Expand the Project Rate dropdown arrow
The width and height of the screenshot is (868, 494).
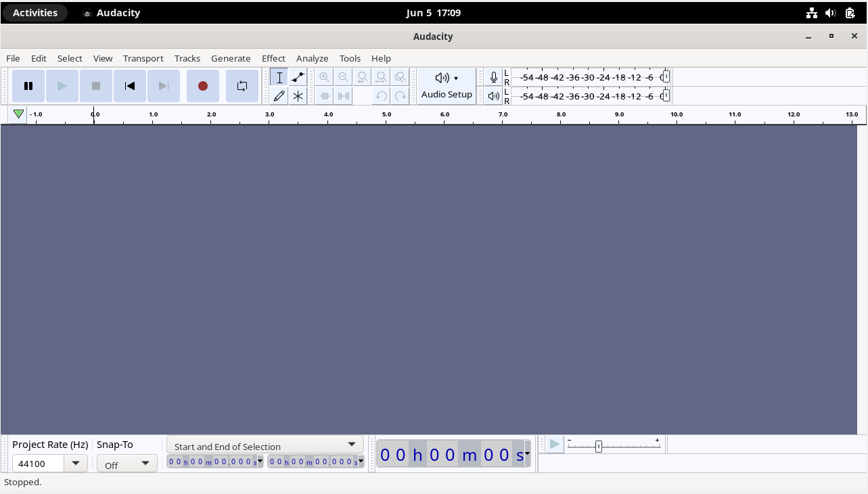pyautogui.click(x=76, y=464)
